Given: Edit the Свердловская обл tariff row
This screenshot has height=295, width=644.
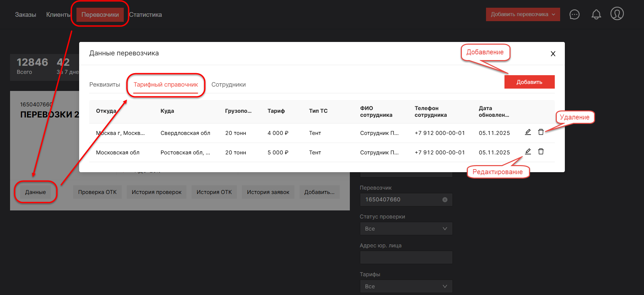Looking at the screenshot, I should (528, 132).
